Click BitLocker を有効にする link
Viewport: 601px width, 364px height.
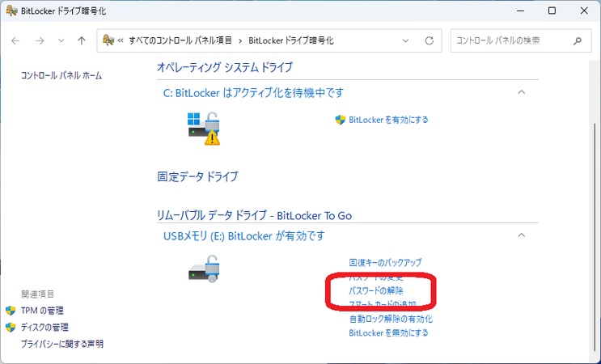388,120
